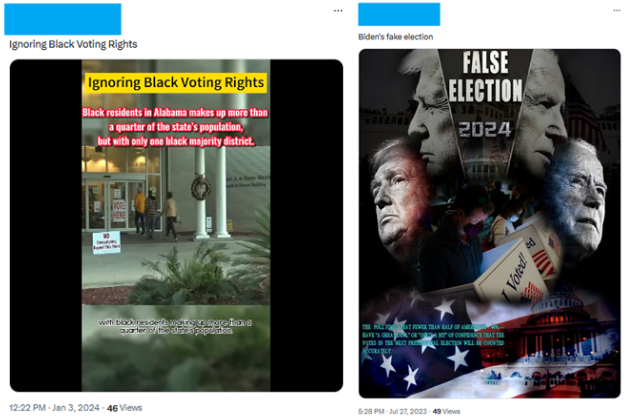Open the redacted profile above the fake election tweet
The height and width of the screenshot is (420, 628).
click(x=399, y=14)
